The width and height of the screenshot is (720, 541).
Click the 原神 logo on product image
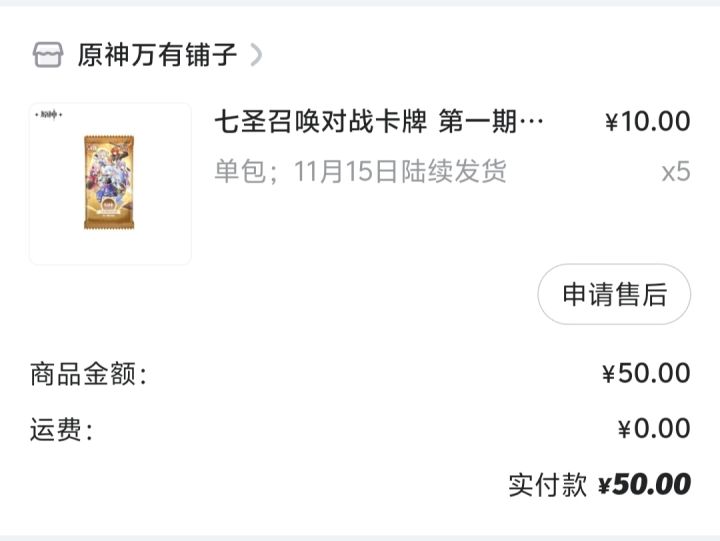49,114
